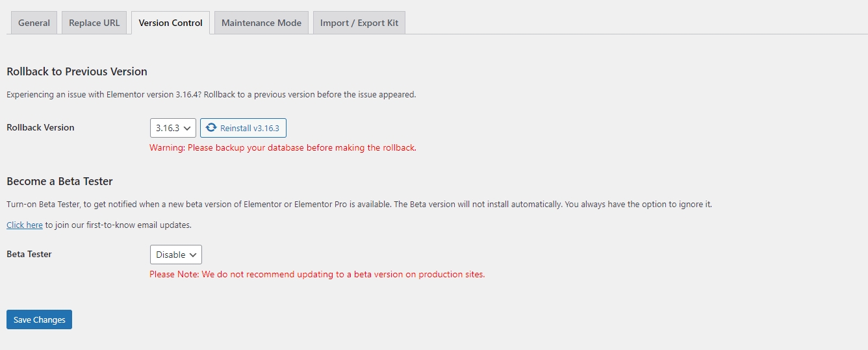Viewport: 868px width, 350px height.
Task: Follow the 'Click here' email updates link
Action: point(25,225)
